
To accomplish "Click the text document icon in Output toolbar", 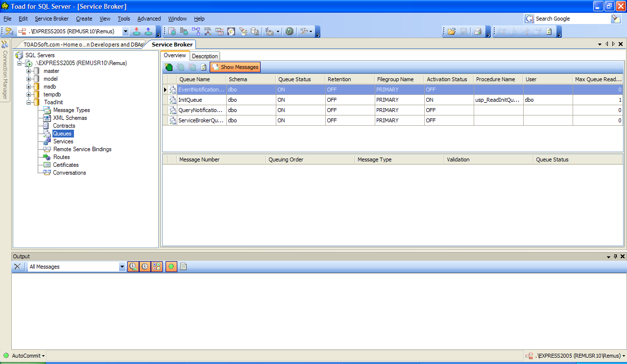I will (x=184, y=267).
